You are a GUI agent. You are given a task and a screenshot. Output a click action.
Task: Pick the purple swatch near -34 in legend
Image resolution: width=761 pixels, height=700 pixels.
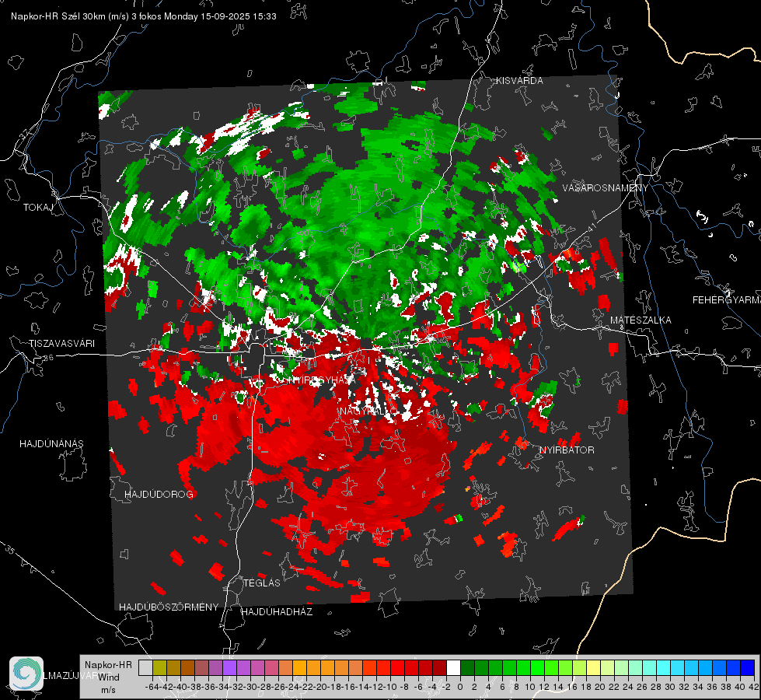(229, 667)
